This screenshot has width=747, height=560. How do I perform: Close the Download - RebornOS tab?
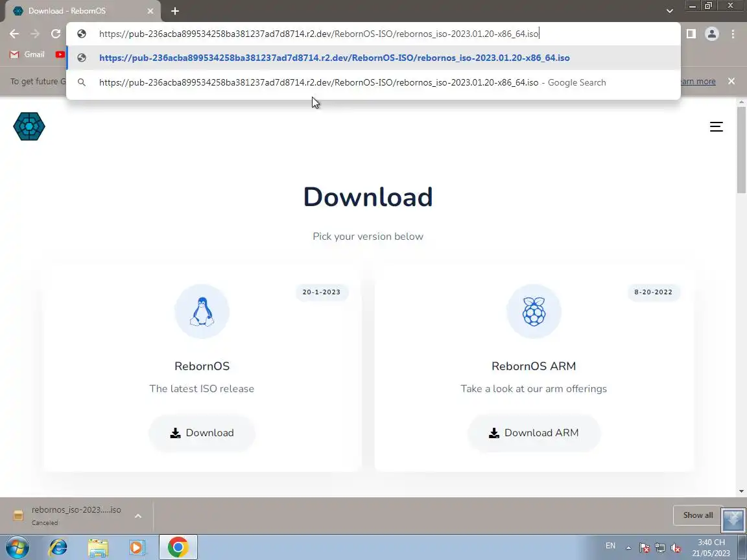[150, 11]
